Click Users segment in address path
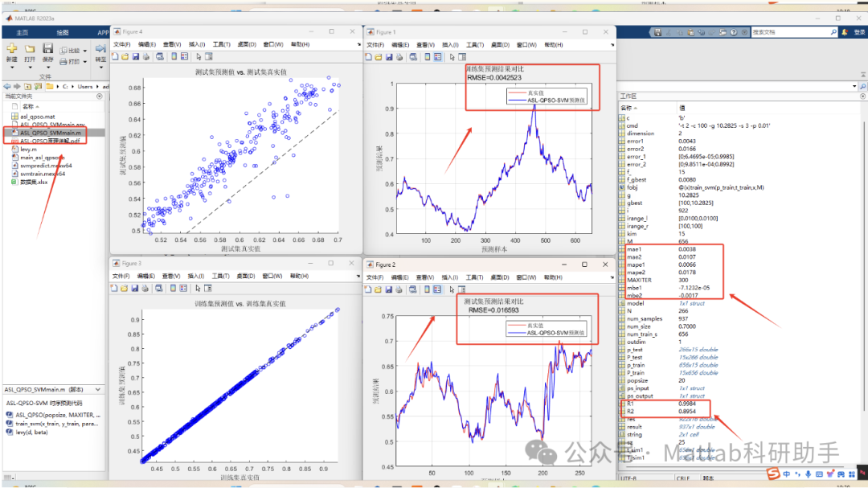The height and width of the screenshot is (488, 868). (x=85, y=86)
